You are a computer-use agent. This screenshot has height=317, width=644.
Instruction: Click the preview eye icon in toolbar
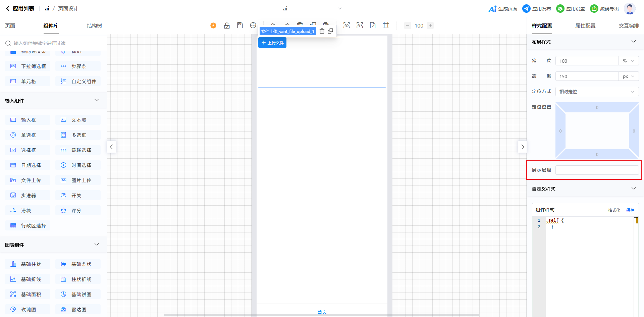coord(346,25)
